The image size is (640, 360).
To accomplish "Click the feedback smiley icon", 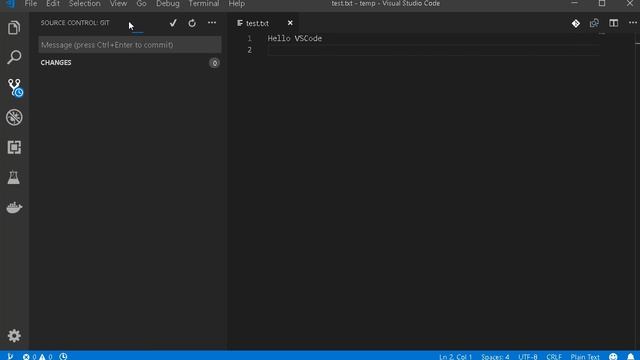I will click(x=613, y=356).
